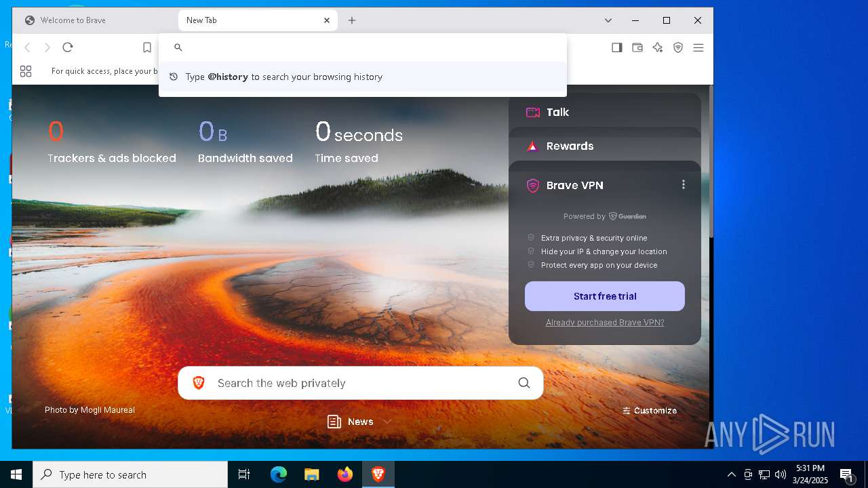Image resolution: width=868 pixels, height=488 pixels.
Task: Click the Start free trial button
Action: pyautogui.click(x=605, y=296)
